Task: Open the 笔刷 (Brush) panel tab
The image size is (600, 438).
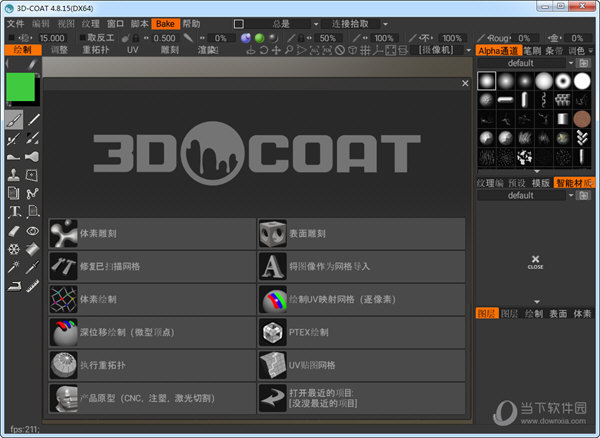Action: pyautogui.click(x=532, y=50)
